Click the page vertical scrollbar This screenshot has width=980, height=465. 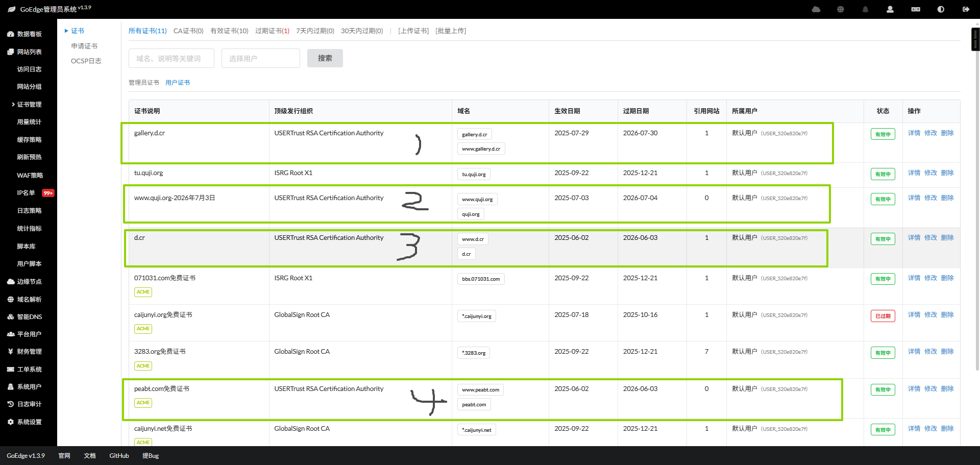[x=975, y=40]
